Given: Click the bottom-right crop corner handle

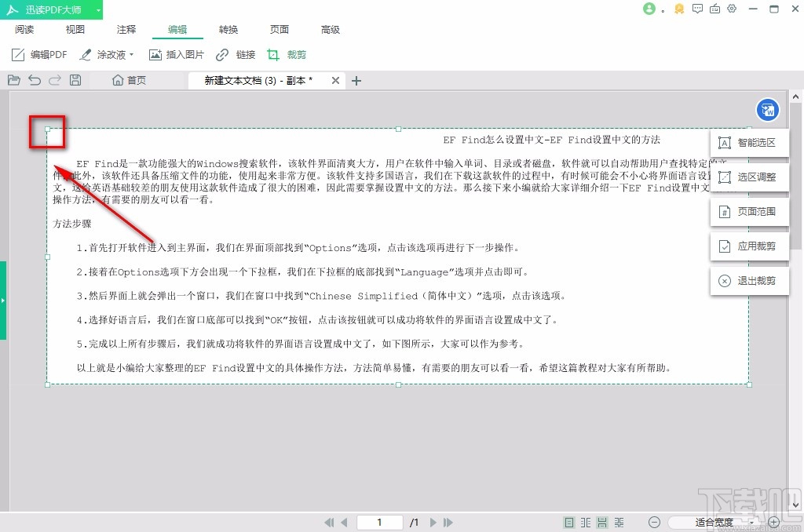Looking at the screenshot, I should tap(749, 384).
